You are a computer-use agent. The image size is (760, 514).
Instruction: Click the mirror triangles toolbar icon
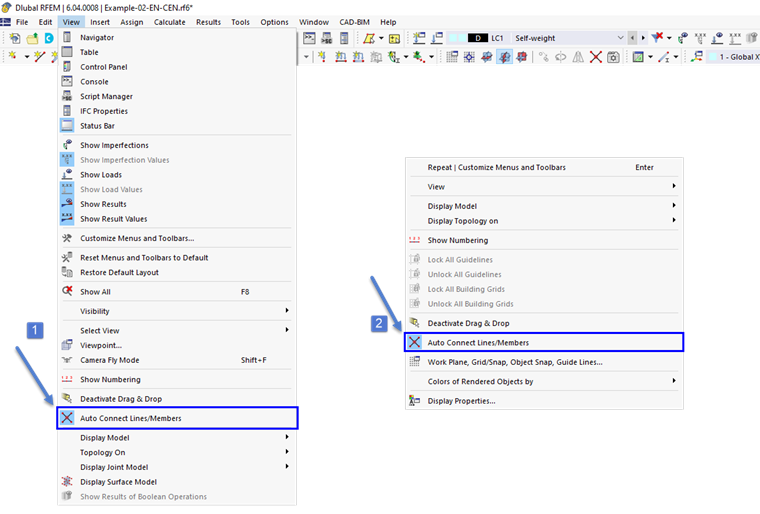[578, 57]
